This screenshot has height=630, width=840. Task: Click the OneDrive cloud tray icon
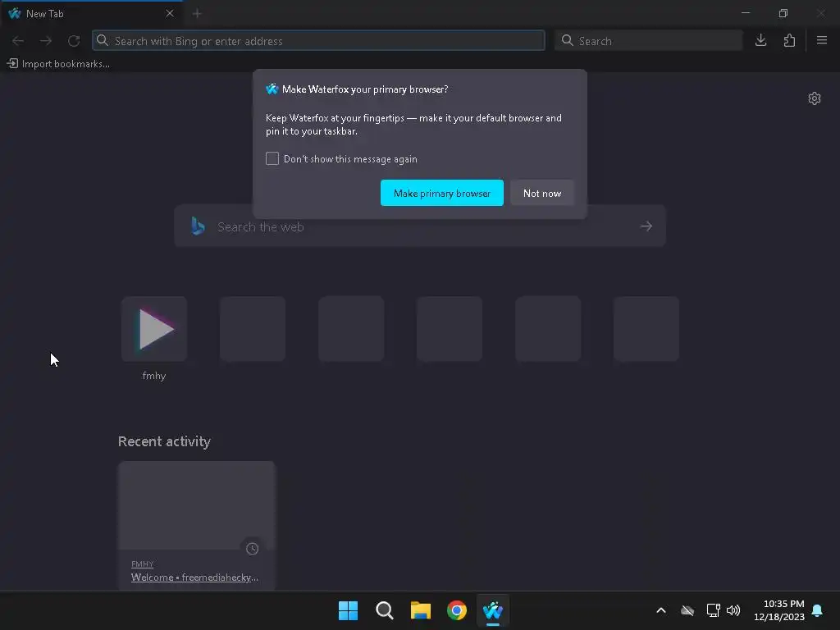[687, 610]
